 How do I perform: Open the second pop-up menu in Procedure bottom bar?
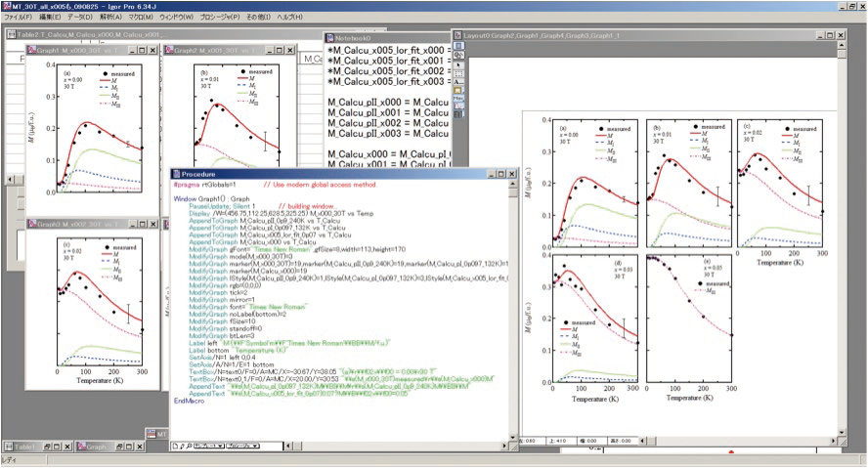[241, 446]
